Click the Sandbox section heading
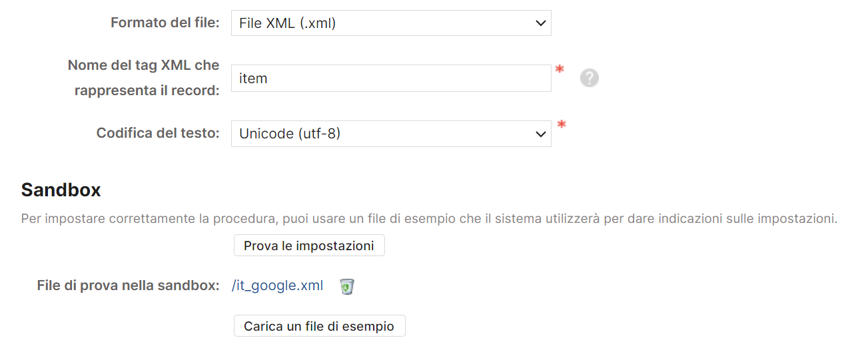Image resolution: width=868 pixels, height=346 pixels. (61, 190)
